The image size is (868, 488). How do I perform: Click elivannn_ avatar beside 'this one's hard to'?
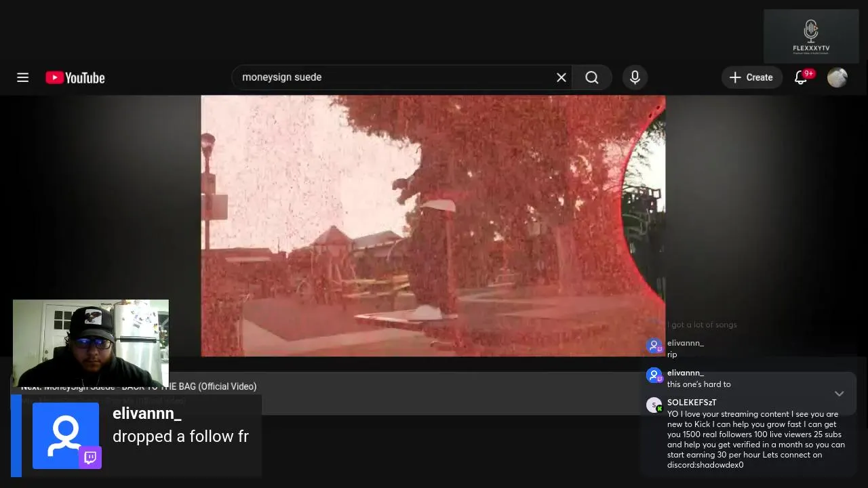tap(654, 375)
